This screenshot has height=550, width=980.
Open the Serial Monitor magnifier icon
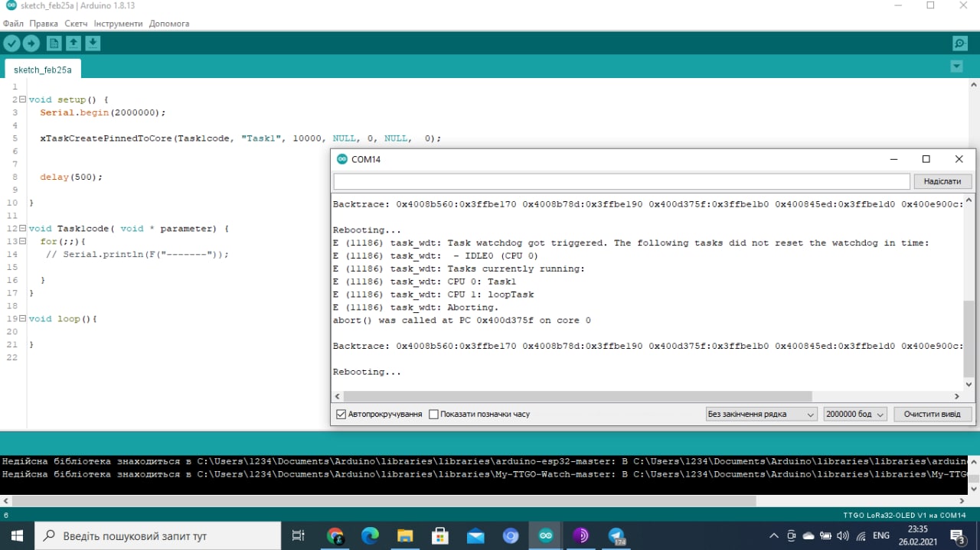[x=959, y=44]
